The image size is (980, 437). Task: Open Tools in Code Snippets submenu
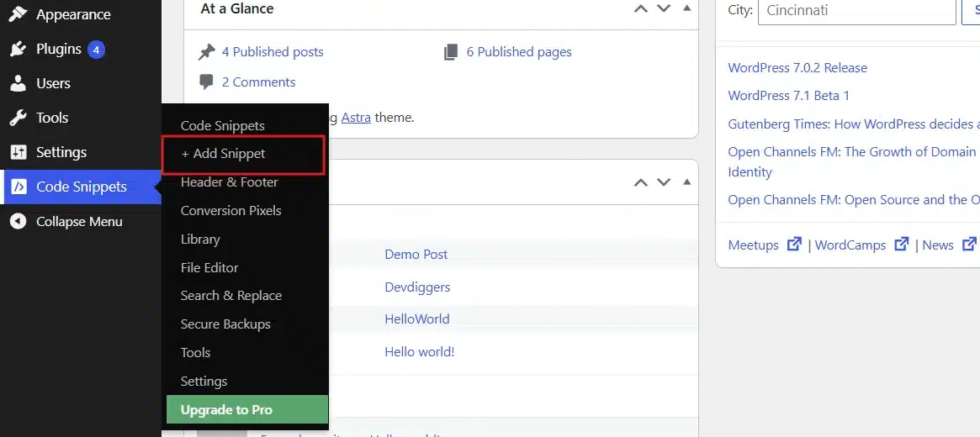point(196,353)
